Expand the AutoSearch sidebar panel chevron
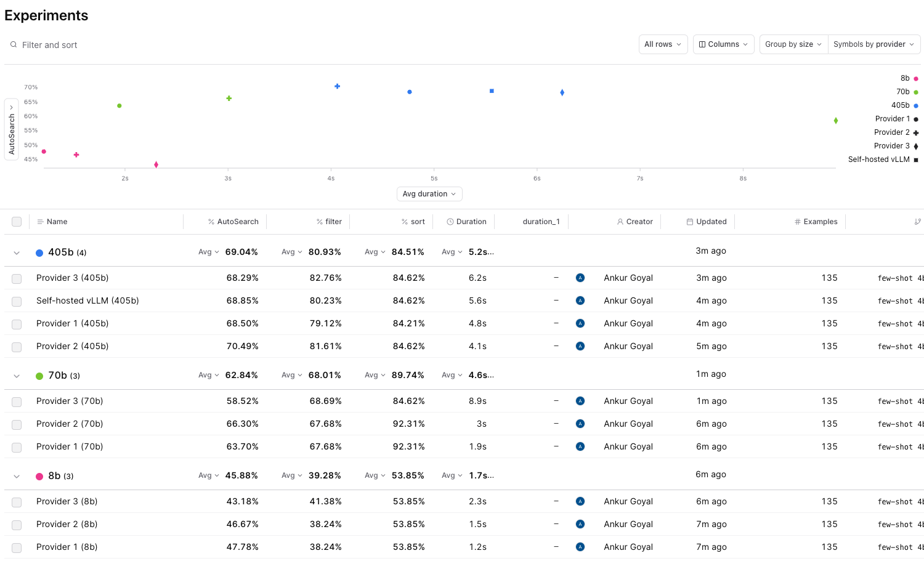Image resolution: width=924 pixels, height=585 pixels. coord(11,106)
